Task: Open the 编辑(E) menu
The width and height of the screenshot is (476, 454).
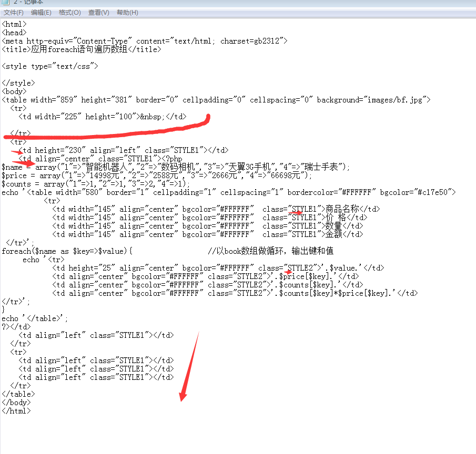Action: tap(41, 13)
